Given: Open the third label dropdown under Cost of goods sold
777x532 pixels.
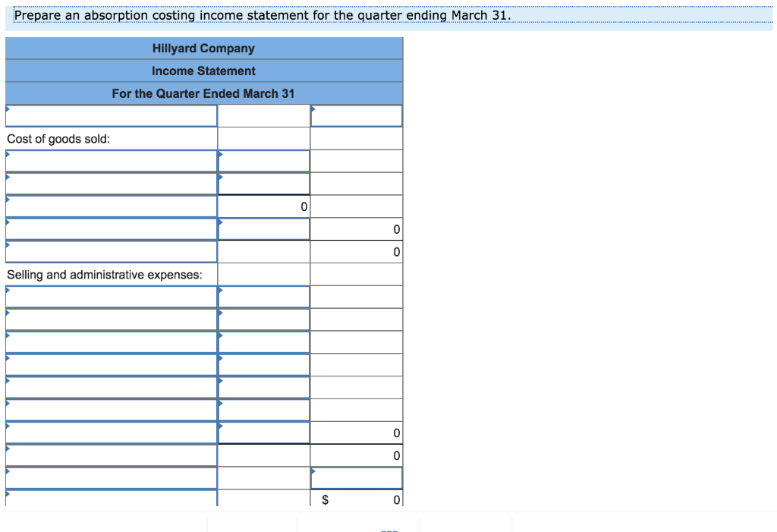Looking at the screenshot, I should [x=111, y=206].
